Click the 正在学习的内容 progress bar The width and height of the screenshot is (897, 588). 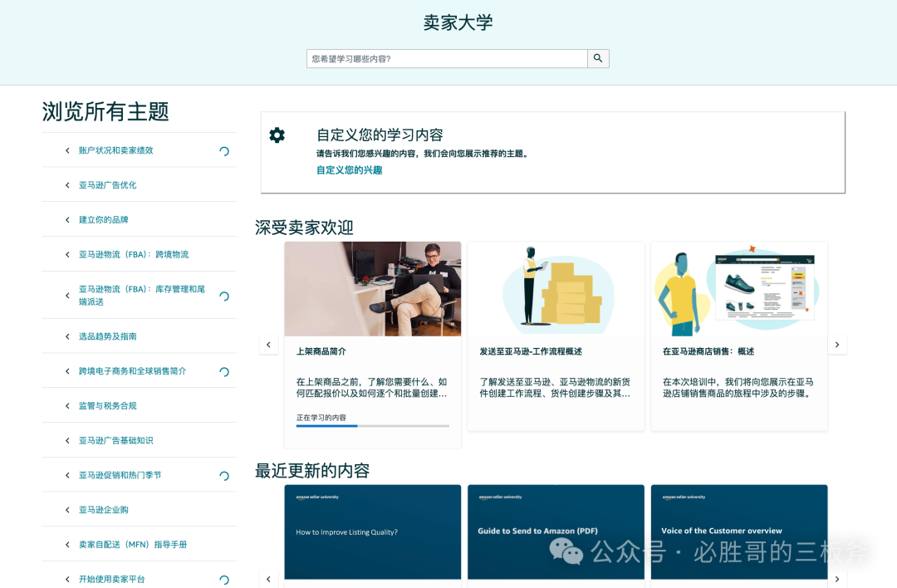[x=372, y=425]
